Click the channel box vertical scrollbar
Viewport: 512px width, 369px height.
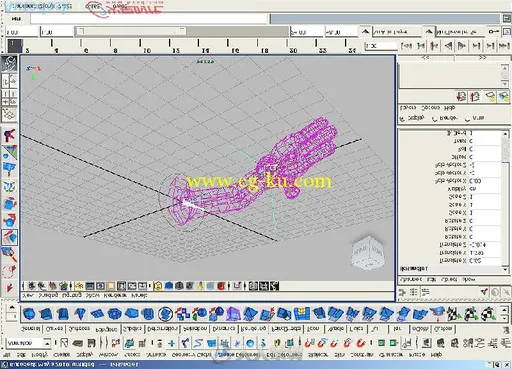505,201
